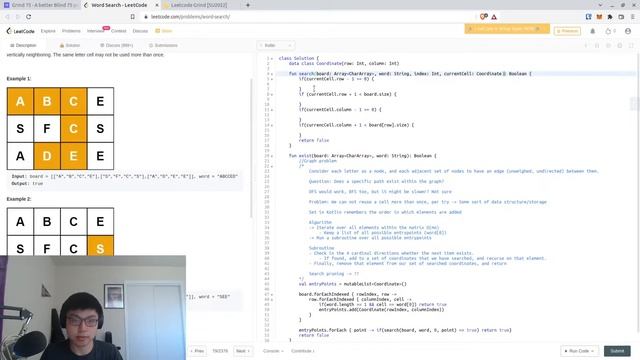Click the 'data class Coordinate' line
This screenshot has height=360, width=640.
(344, 64)
